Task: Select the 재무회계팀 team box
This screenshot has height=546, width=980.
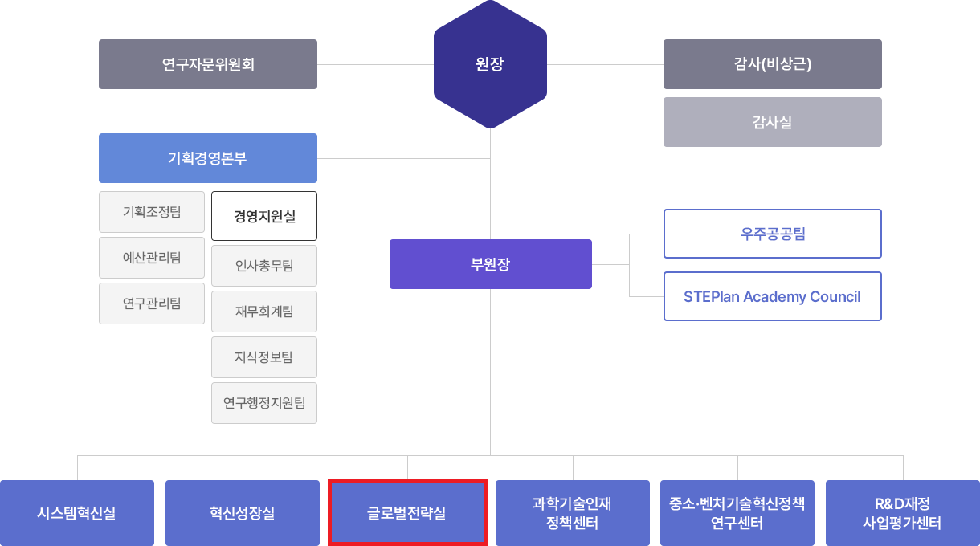Action: pos(264,312)
